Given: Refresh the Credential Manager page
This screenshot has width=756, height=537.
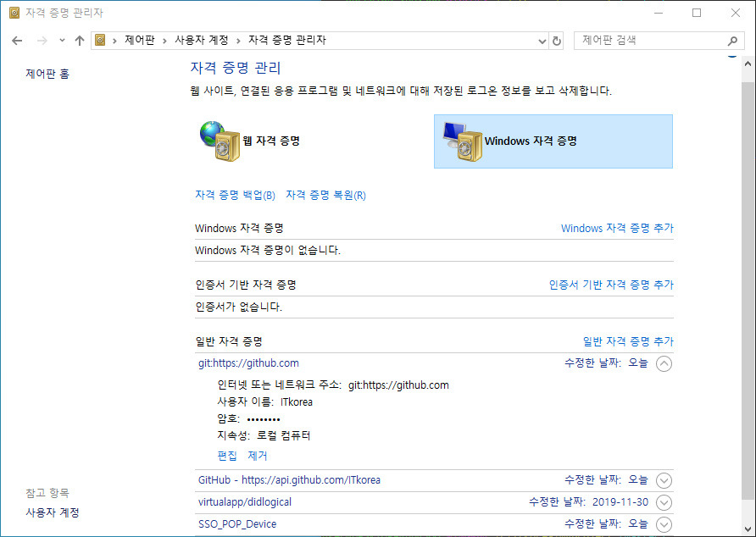Looking at the screenshot, I should pyautogui.click(x=556, y=41).
